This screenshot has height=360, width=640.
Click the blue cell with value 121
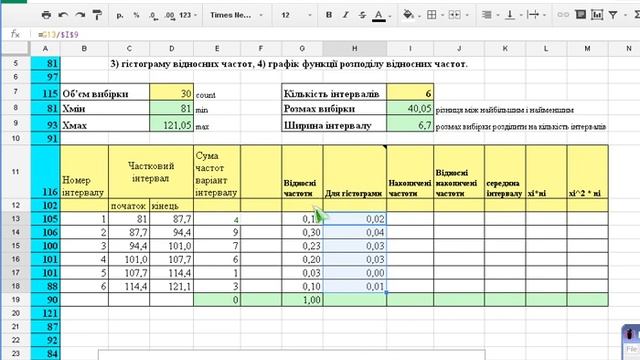pyautogui.click(x=45, y=313)
